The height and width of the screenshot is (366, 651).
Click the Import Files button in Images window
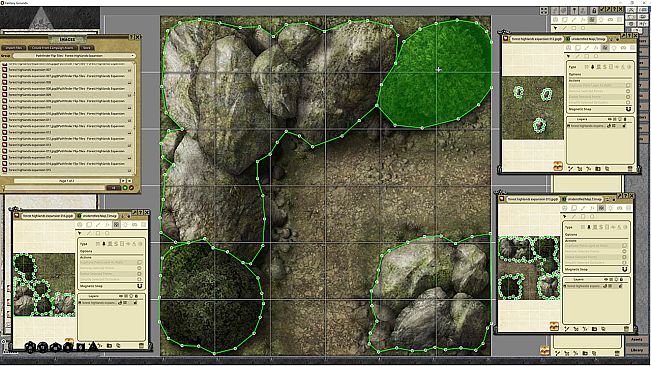14,48
